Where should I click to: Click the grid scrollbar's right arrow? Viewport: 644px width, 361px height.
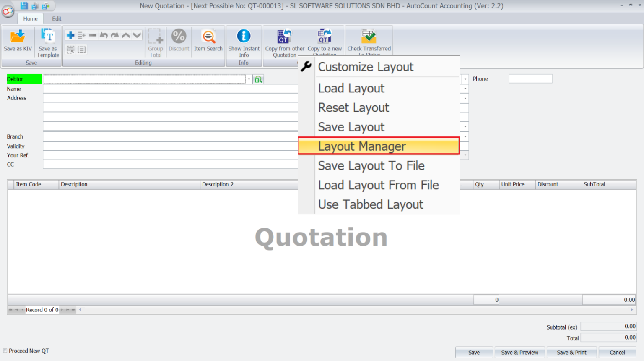(x=632, y=310)
